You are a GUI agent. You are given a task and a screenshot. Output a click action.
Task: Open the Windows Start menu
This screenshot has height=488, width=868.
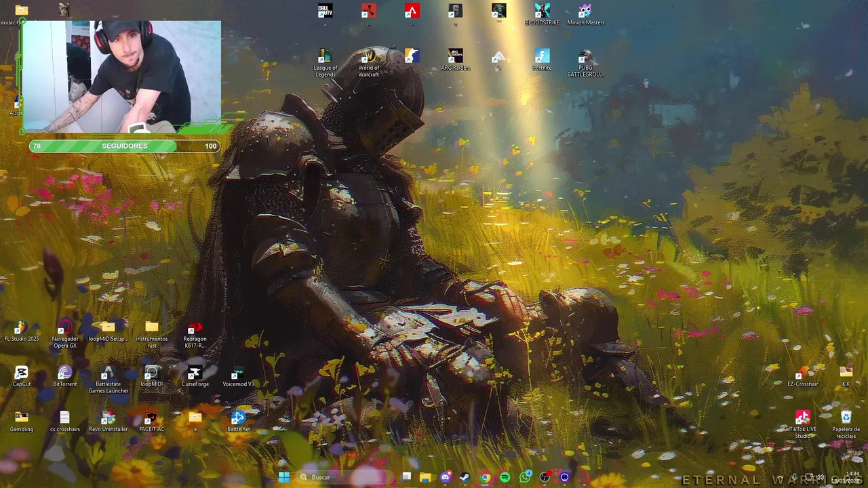pyautogui.click(x=284, y=477)
